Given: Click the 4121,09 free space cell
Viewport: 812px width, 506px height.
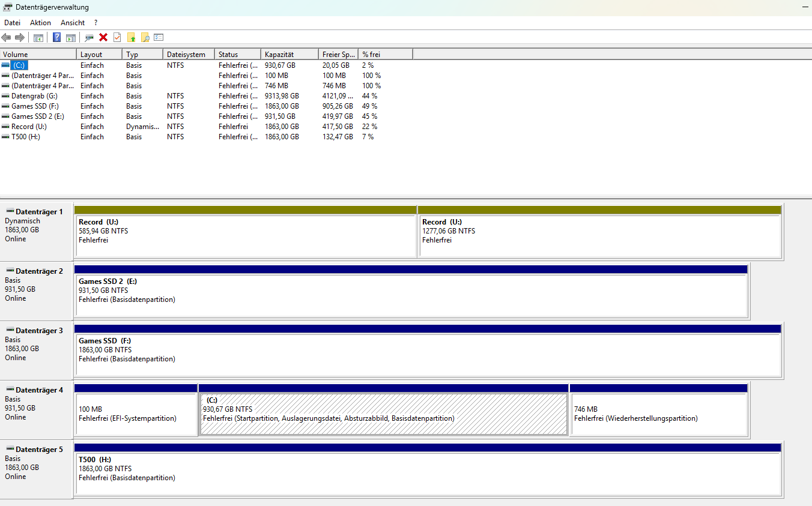Looking at the screenshot, I should 338,96.
